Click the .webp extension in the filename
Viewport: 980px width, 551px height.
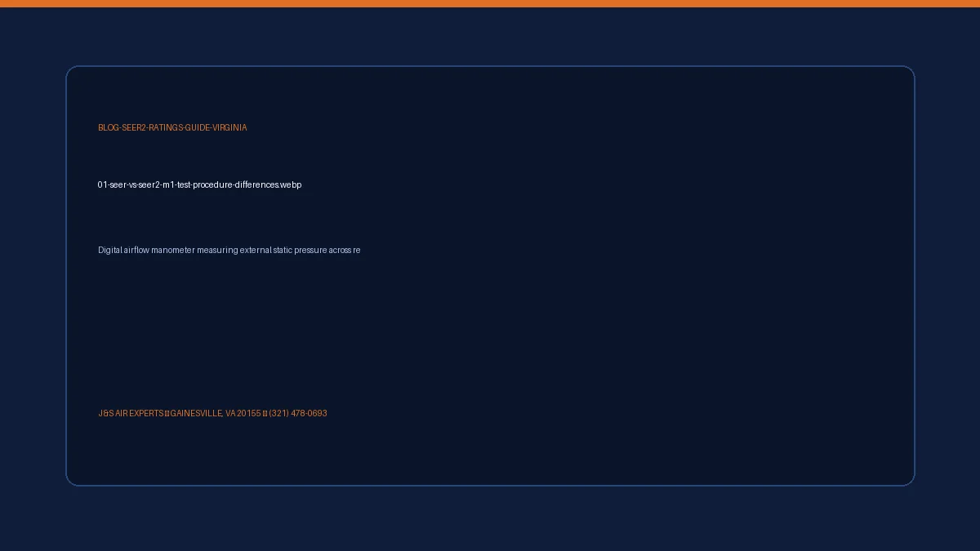pos(291,184)
